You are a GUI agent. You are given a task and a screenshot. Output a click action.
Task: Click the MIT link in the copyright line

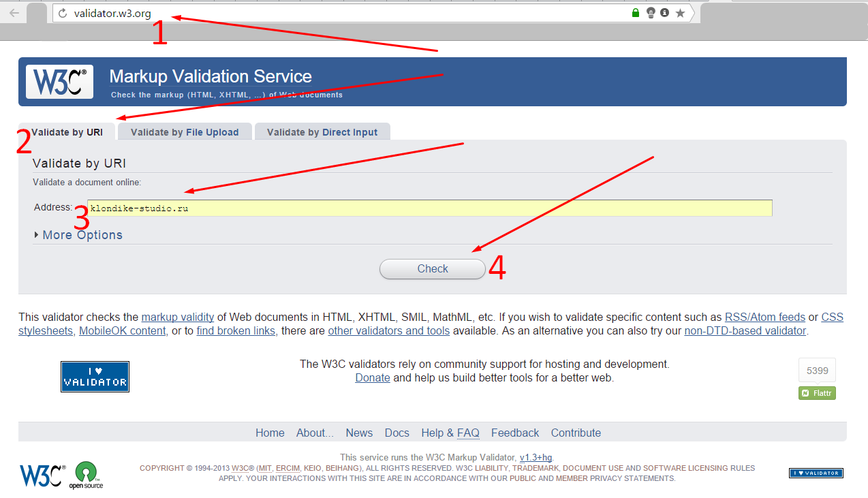pyautogui.click(x=265, y=468)
